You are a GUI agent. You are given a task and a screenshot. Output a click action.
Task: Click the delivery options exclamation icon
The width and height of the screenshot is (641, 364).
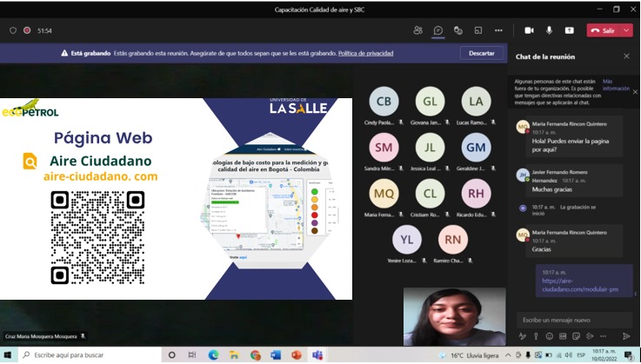tap(536, 336)
